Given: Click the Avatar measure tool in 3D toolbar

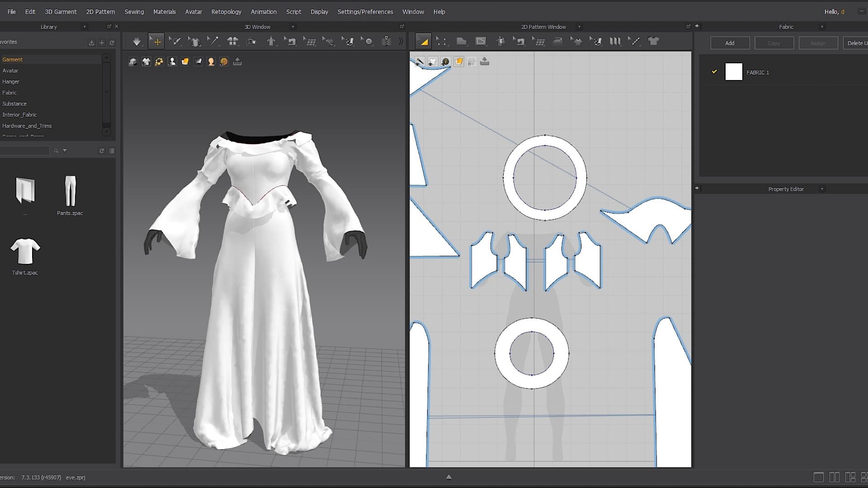Looking at the screenshot, I should point(271,42).
